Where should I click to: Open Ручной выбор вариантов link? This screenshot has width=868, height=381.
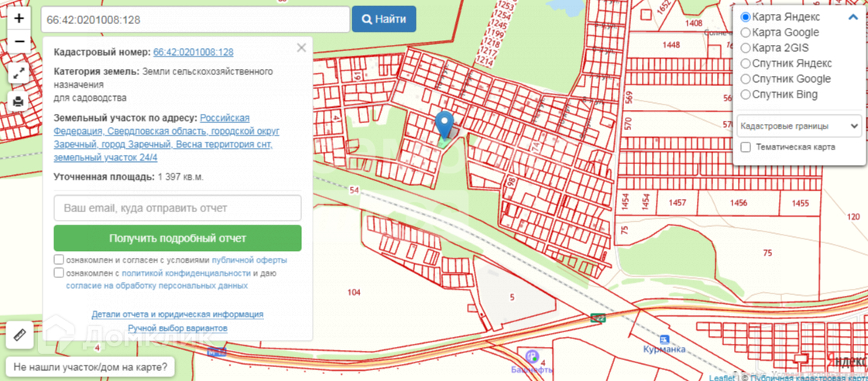(x=177, y=328)
